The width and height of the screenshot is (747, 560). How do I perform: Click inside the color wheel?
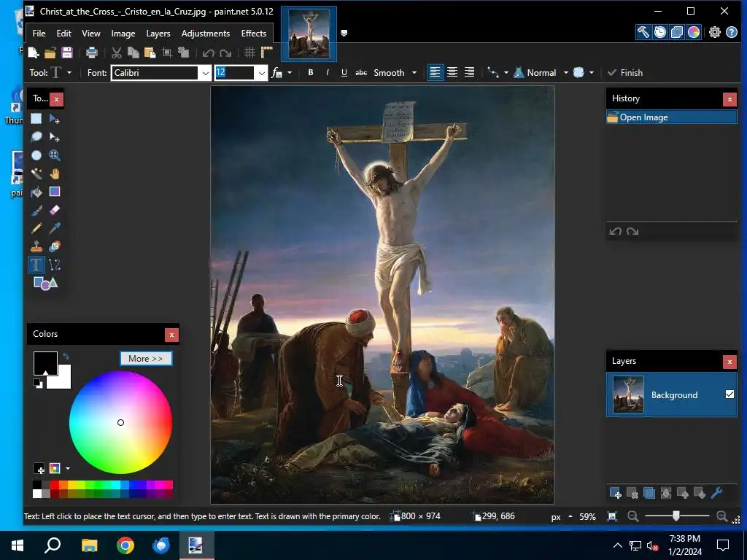120,422
